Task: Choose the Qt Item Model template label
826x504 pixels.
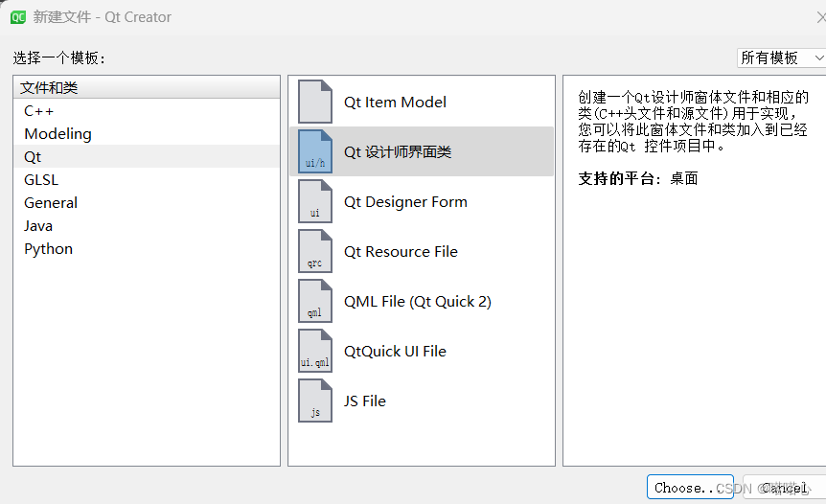Action: point(395,103)
